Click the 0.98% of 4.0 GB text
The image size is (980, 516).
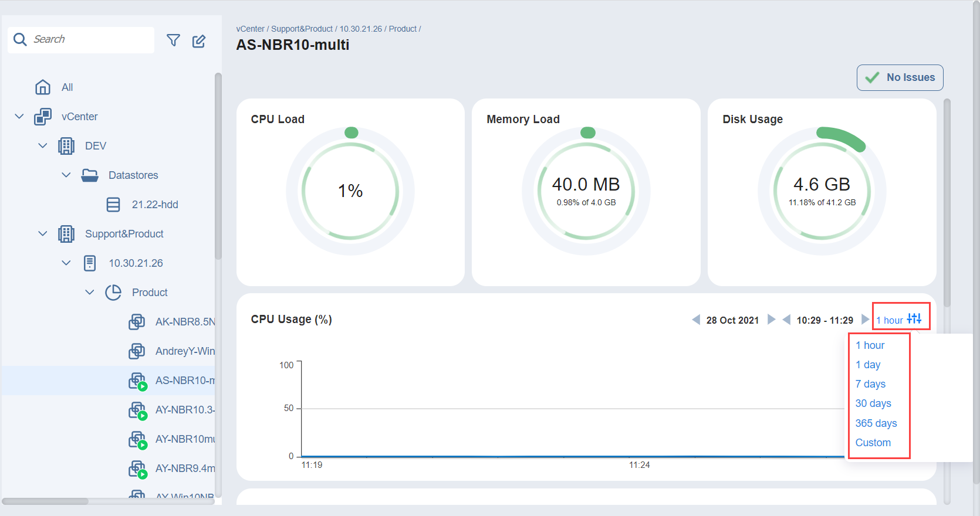tap(586, 202)
